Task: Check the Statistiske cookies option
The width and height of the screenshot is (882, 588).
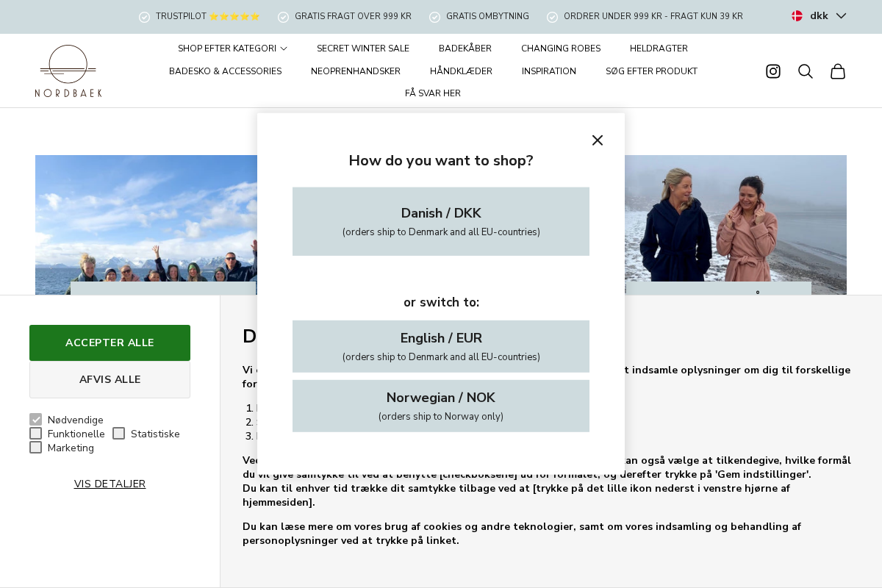Action: click(118, 433)
